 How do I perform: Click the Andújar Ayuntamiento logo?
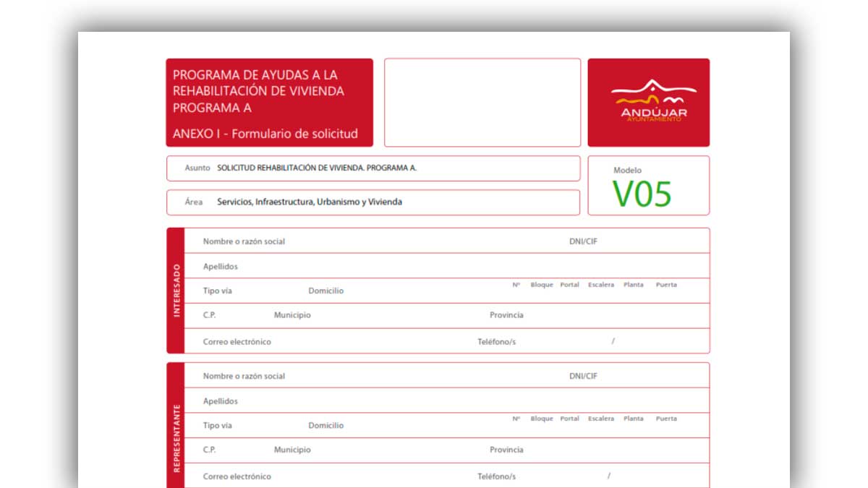(649, 103)
